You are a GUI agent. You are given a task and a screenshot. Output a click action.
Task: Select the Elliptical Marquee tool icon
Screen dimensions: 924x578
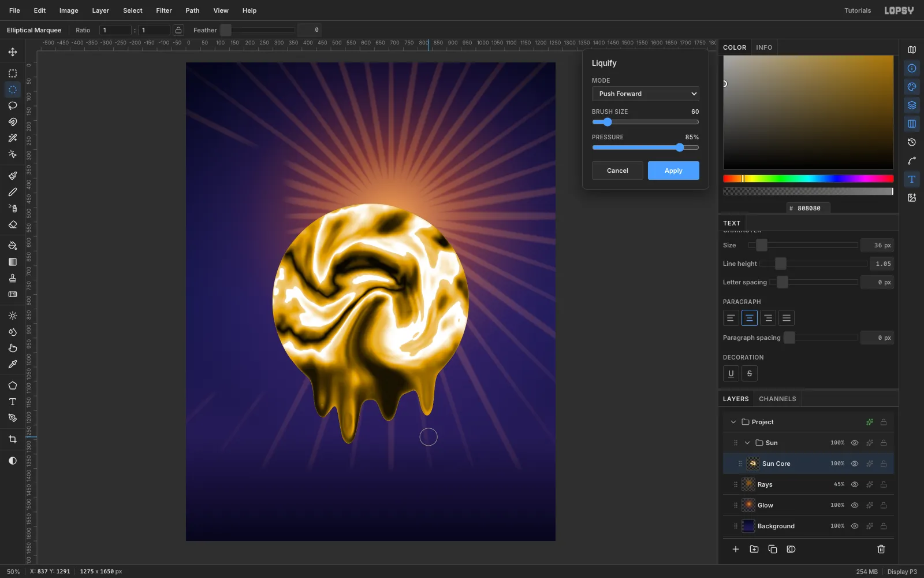click(x=13, y=90)
